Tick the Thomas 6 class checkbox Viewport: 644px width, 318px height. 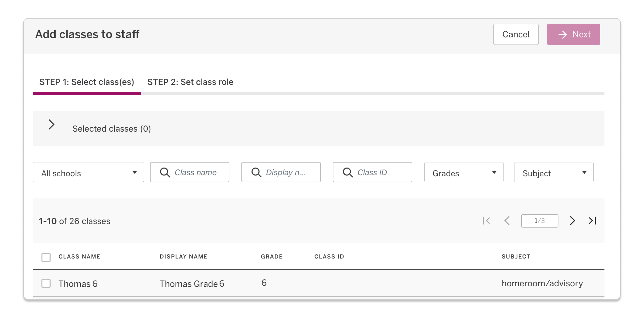tap(46, 283)
